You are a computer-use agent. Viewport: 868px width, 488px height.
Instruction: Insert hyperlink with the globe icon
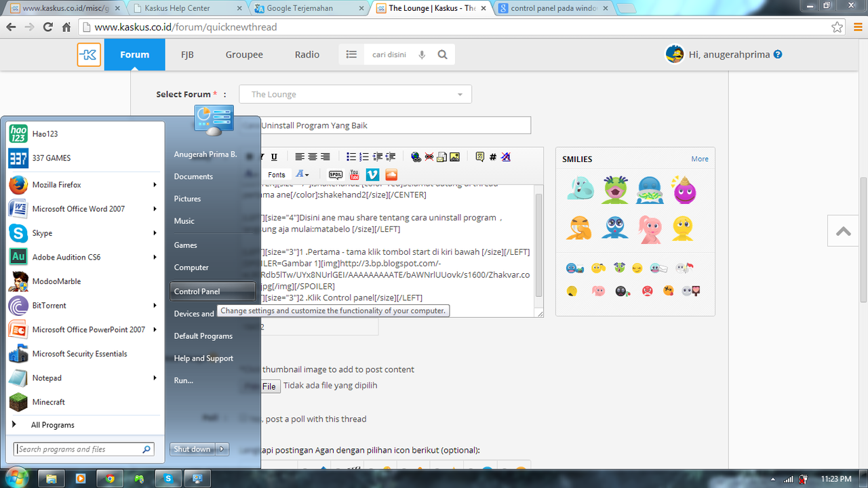coord(416,157)
